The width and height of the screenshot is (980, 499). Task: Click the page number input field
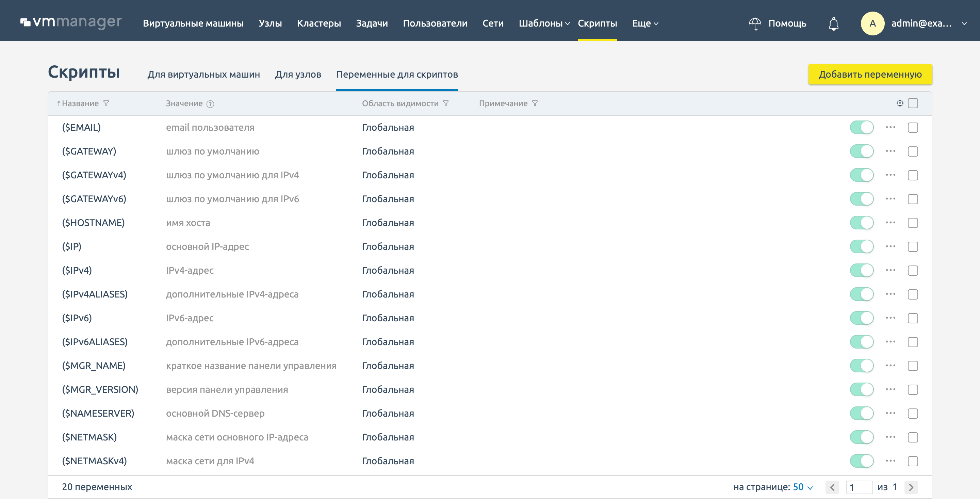point(859,487)
